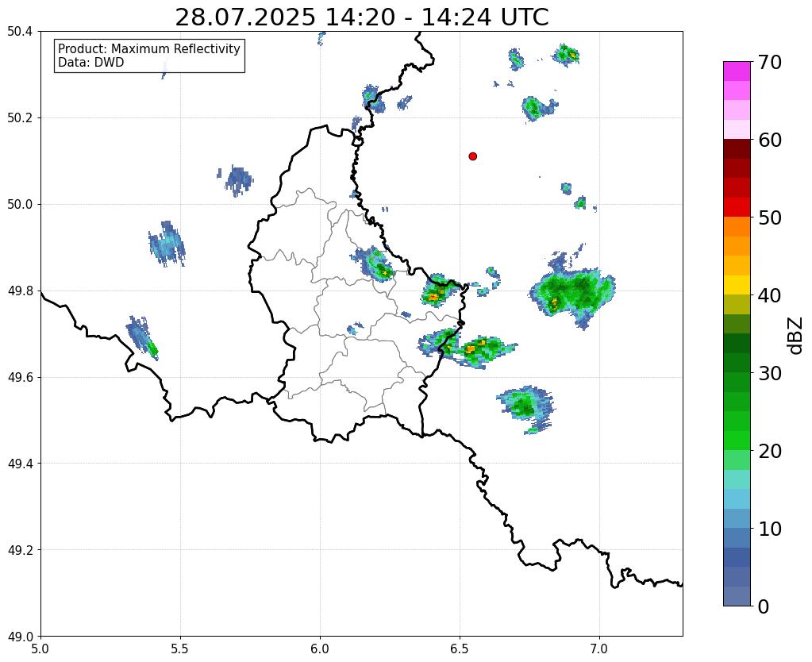The height and width of the screenshot is (662, 812).
Task: Click the colorbar tick label 30
Action: [x=770, y=373]
